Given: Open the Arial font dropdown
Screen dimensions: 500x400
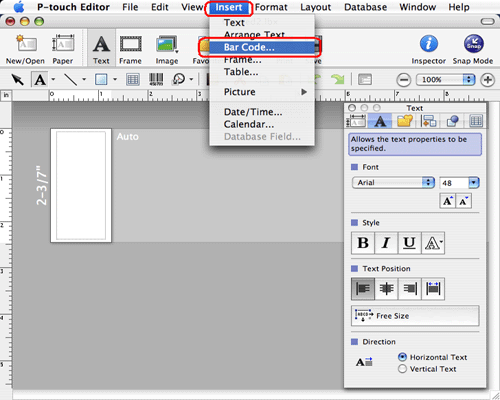Looking at the screenshot, I should pos(393,183).
